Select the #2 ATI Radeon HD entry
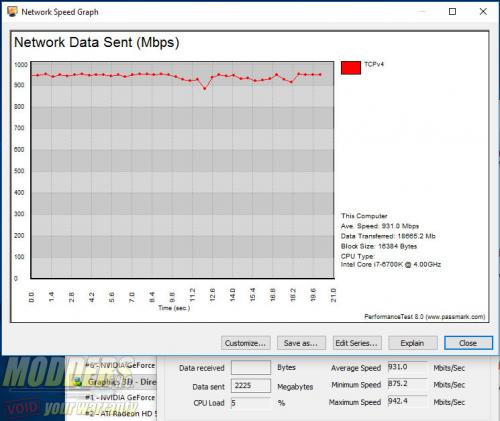The height and width of the screenshot is (421, 500). pos(121,414)
